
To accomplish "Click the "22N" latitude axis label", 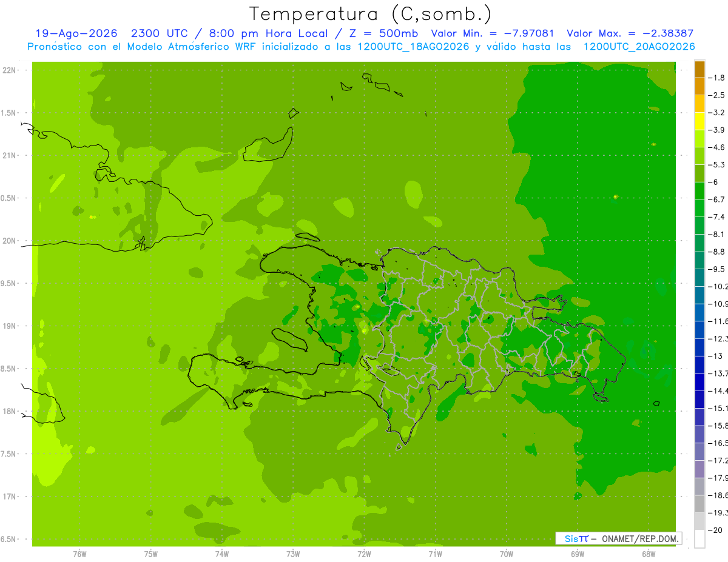I will tap(8, 70).
